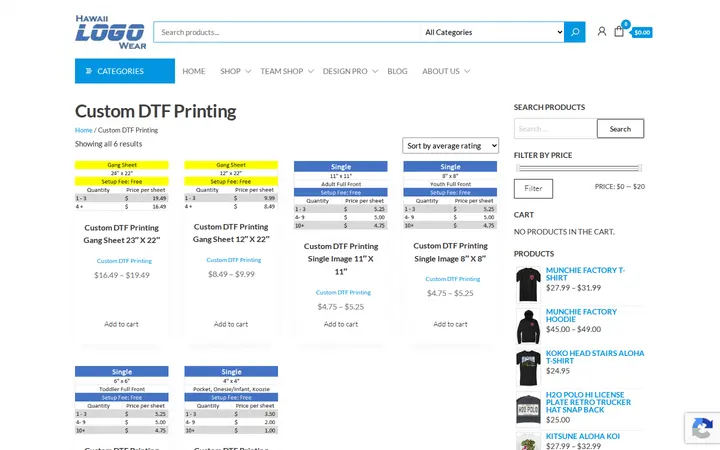Focus the Search products header field

click(x=287, y=32)
